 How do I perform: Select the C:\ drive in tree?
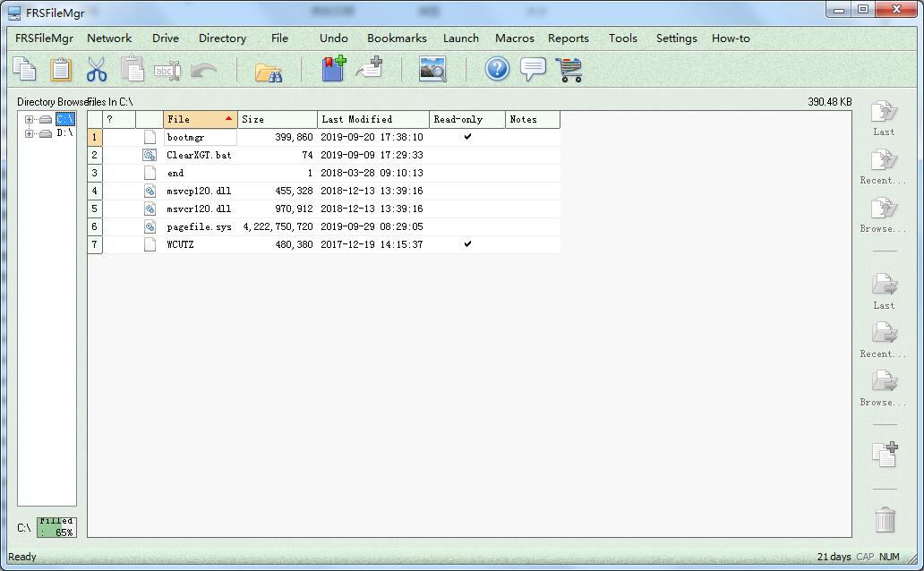64,119
